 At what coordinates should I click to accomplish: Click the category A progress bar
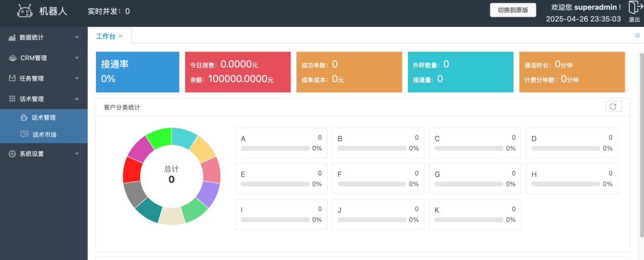pyautogui.click(x=275, y=148)
